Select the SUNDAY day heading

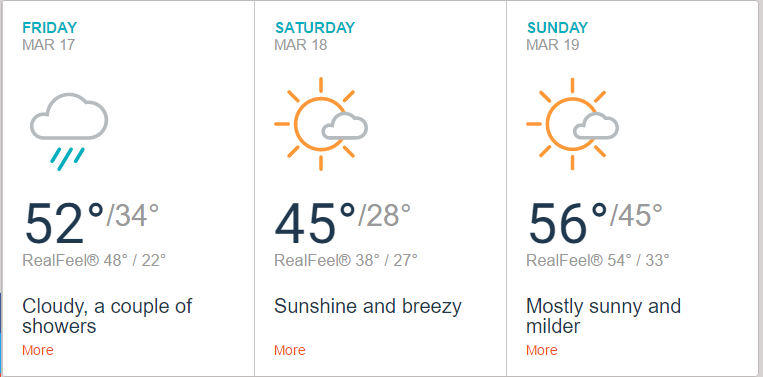558,28
